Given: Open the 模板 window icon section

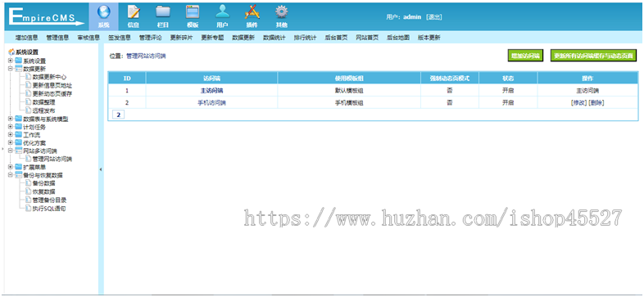Looking at the screenshot, I should click(193, 17).
